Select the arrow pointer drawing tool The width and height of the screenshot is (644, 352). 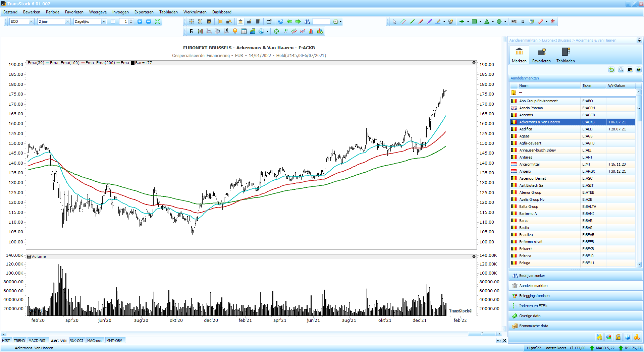click(x=394, y=21)
